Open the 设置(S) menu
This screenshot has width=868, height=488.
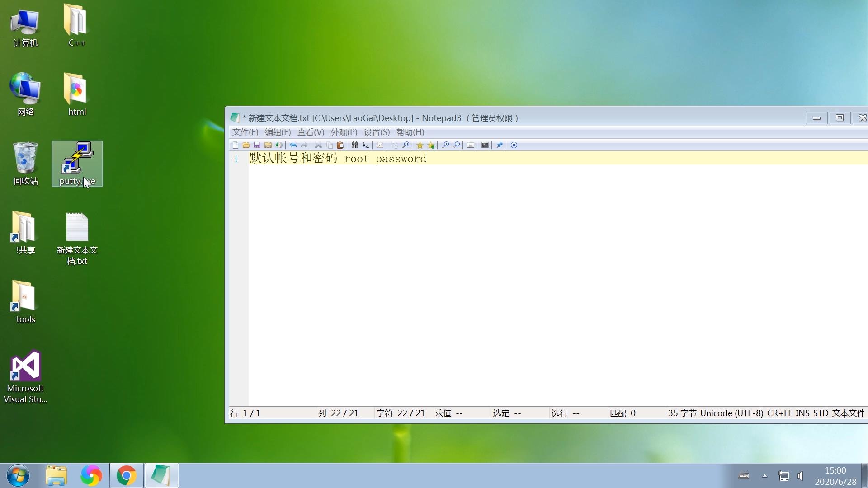click(376, 132)
